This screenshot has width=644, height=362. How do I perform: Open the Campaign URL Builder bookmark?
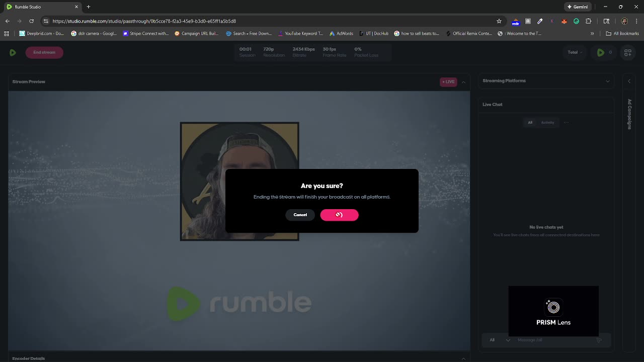pos(197,34)
